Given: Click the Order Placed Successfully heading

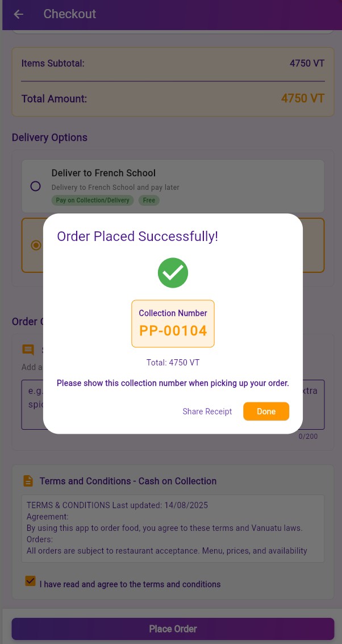Looking at the screenshot, I should pos(137,236).
